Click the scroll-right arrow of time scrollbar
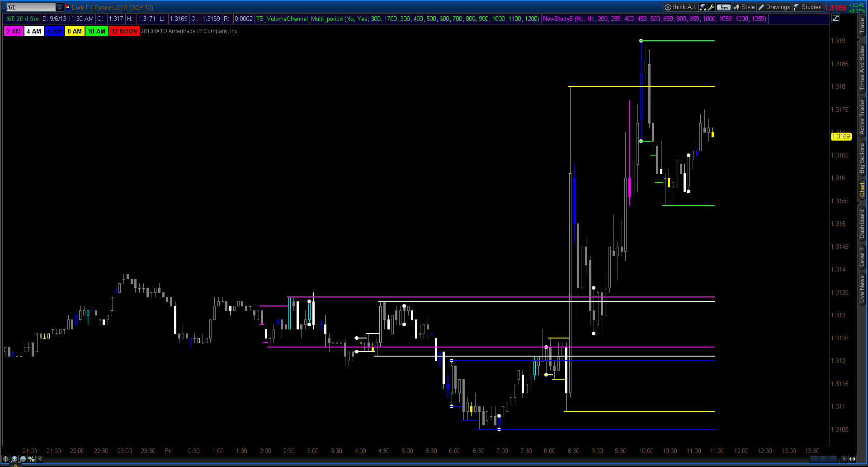 pos(844,459)
